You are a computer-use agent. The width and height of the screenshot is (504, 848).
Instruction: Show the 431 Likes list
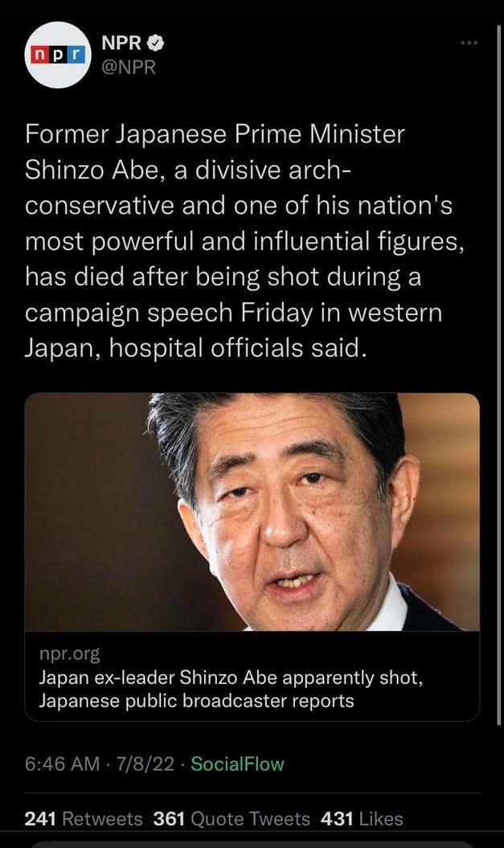point(362,819)
